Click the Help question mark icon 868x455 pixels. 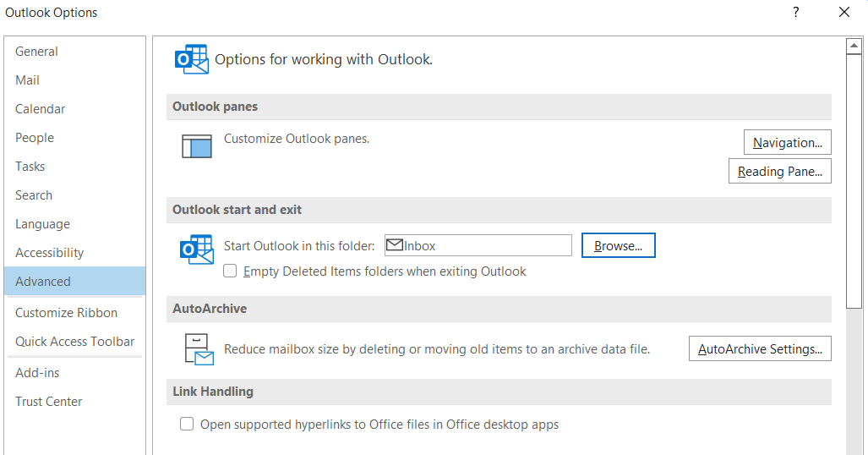coord(795,12)
